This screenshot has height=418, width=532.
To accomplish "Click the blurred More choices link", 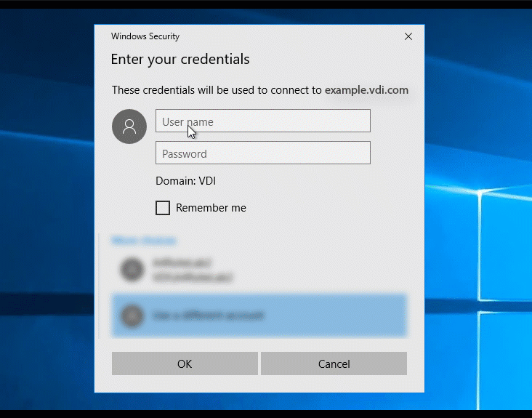I will (144, 241).
